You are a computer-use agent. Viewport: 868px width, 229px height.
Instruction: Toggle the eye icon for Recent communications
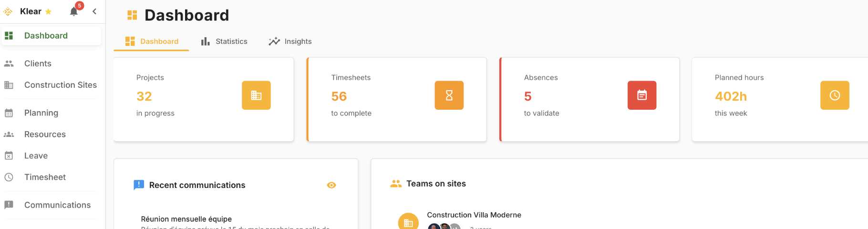[331, 185]
